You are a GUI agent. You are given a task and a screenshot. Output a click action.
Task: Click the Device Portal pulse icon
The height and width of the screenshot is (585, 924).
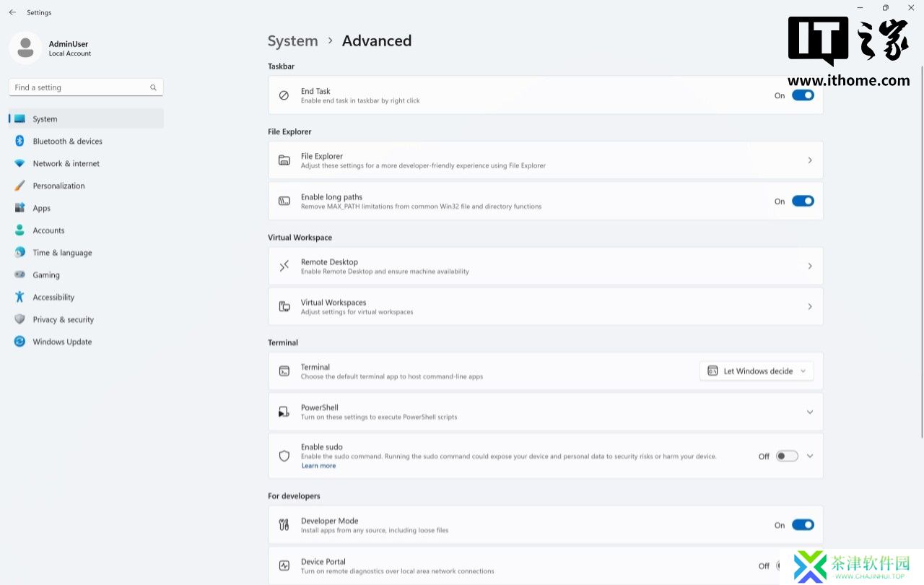pyautogui.click(x=284, y=565)
